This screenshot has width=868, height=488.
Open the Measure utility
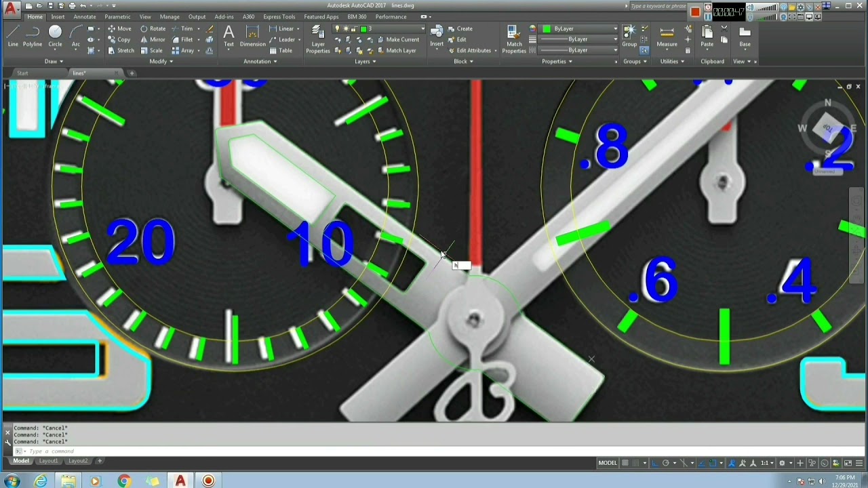[x=667, y=36]
